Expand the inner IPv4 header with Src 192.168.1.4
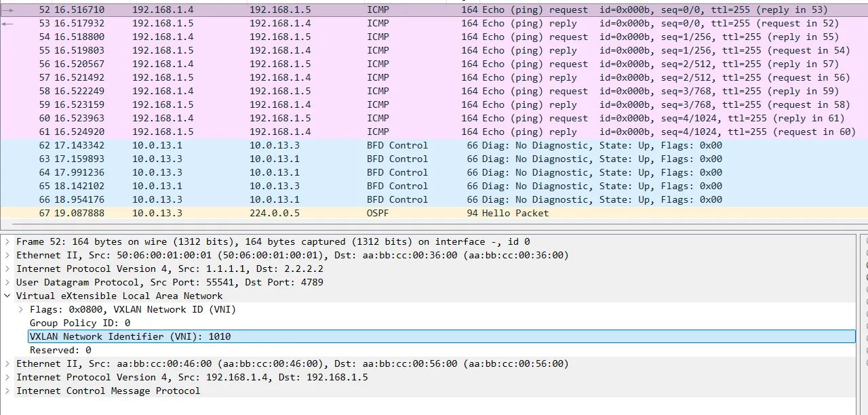Screen dimensions: 868x415 coord(7,378)
